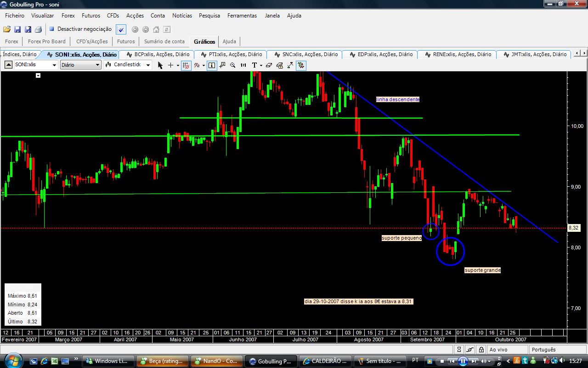
Task: Open the CALDEIRÃO taskbar window
Action: pos(325,361)
